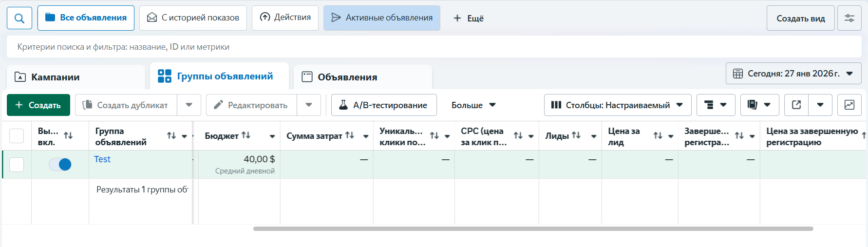
Task: Switch to the Ads tab
Action: 362,77
